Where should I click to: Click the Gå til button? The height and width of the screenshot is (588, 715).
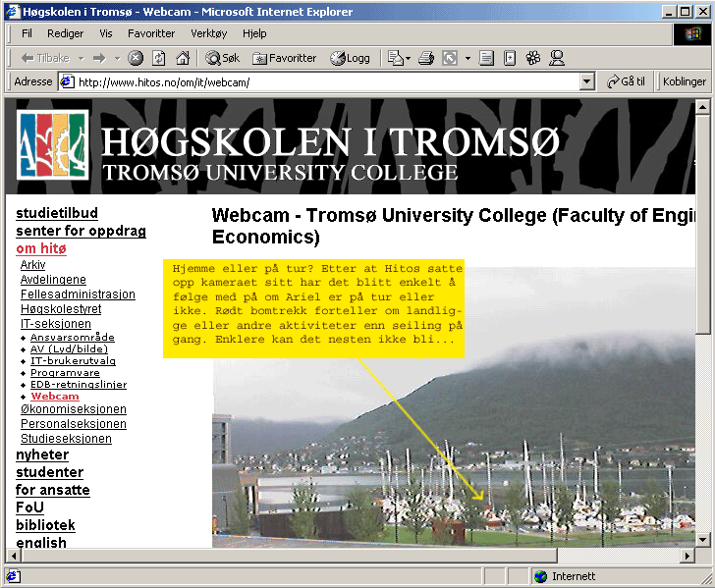pyautogui.click(x=626, y=81)
